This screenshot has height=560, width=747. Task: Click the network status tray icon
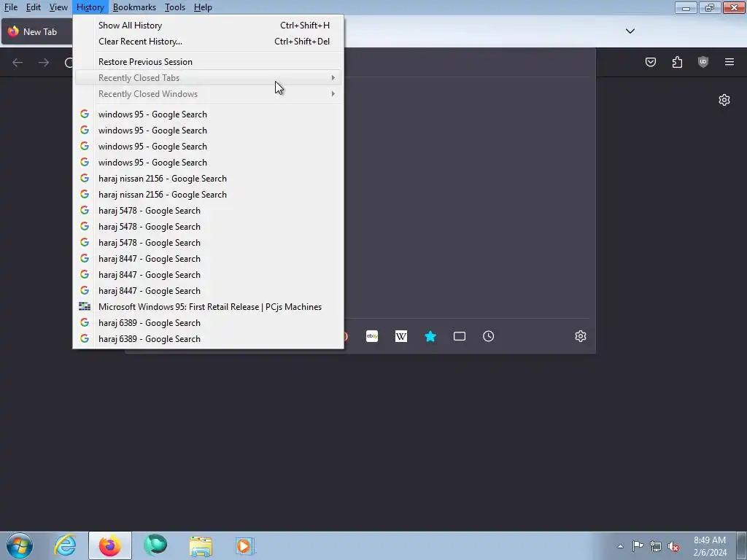click(656, 546)
